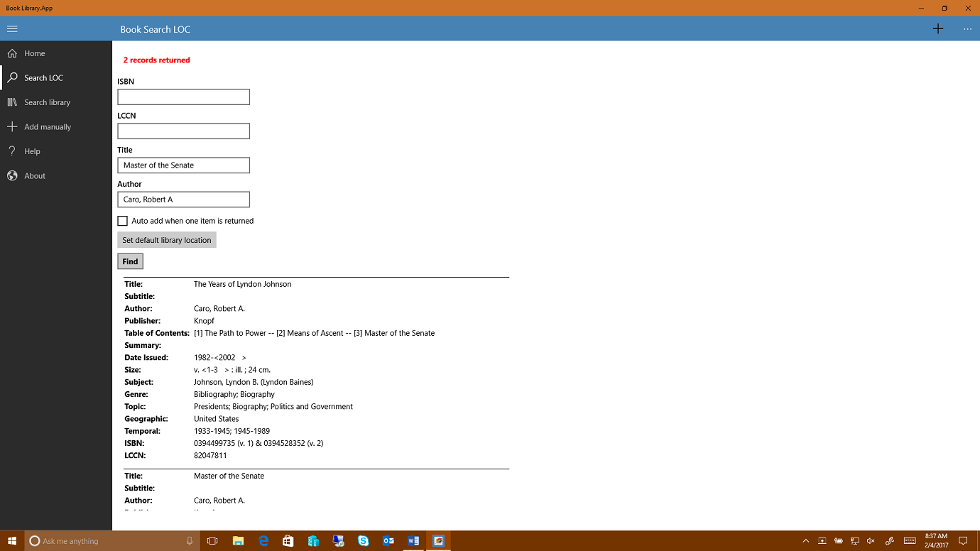Run the search with the Find button
Viewport: 980px width, 551px height.
[130, 261]
